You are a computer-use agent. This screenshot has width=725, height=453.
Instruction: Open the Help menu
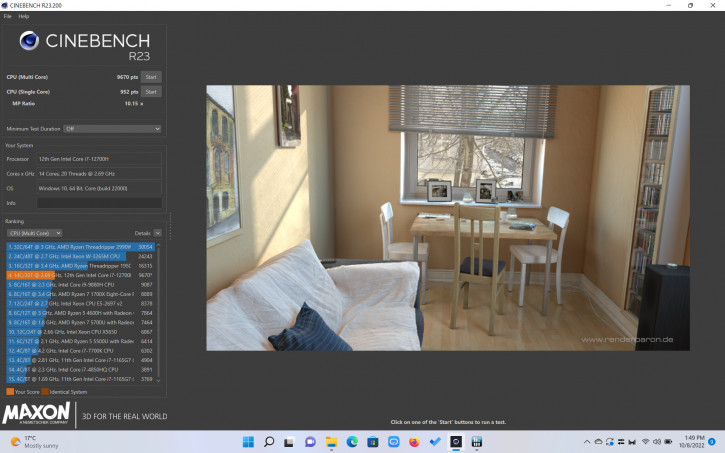(24, 16)
